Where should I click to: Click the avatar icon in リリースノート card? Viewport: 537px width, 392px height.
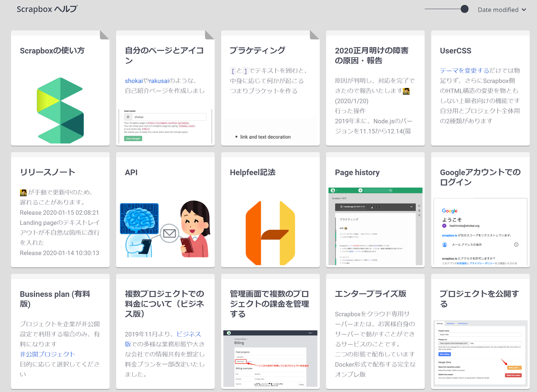[x=23, y=192]
